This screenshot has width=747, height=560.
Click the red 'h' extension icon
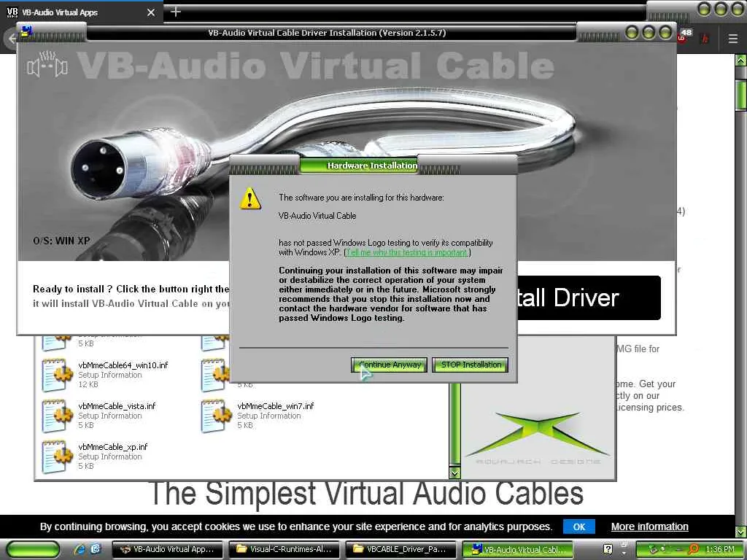pos(705,39)
